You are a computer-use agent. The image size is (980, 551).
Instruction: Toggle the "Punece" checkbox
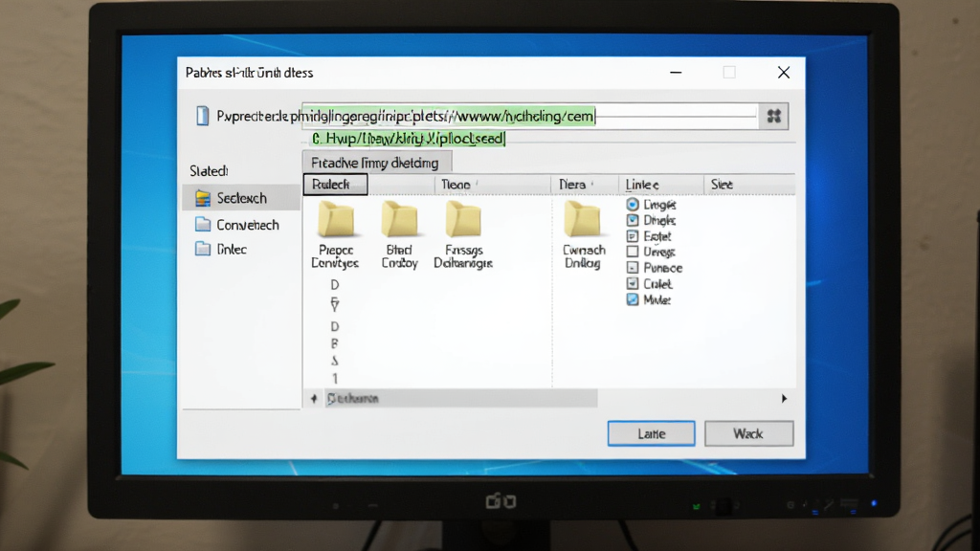[633, 268]
